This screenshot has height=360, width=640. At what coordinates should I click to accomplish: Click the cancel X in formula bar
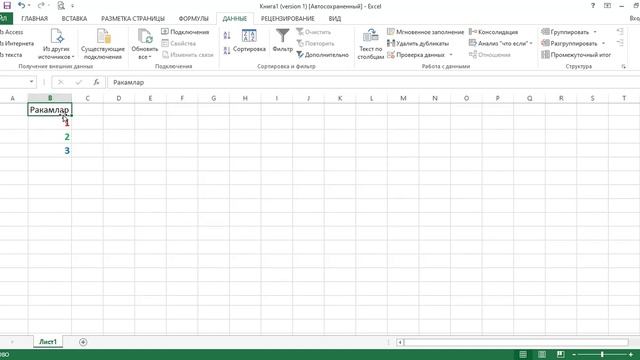tap(60, 82)
